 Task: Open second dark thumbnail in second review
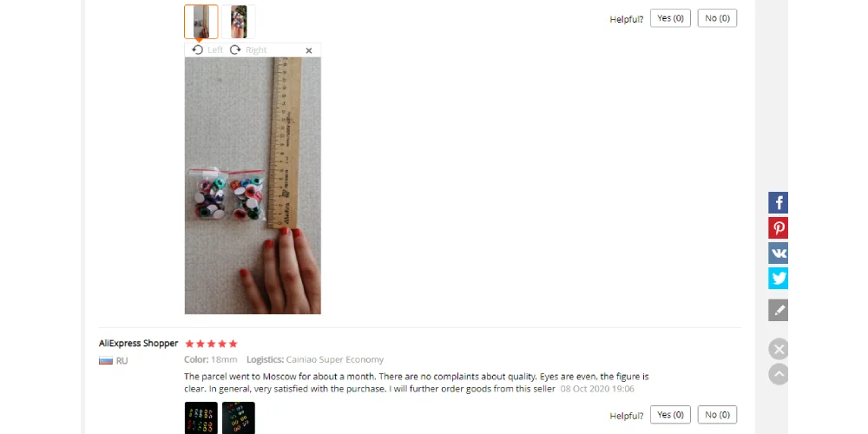(x=239, y=418)
